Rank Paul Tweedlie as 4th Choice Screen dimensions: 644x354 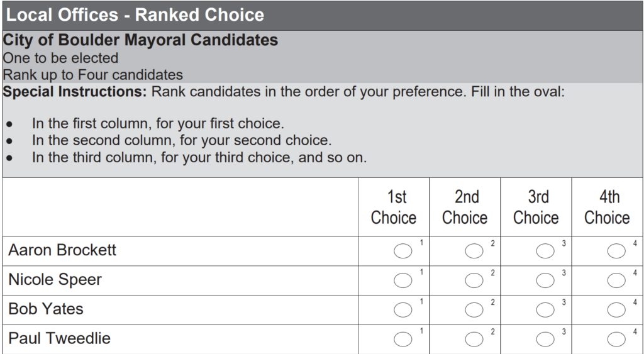(x=616, y=339)
